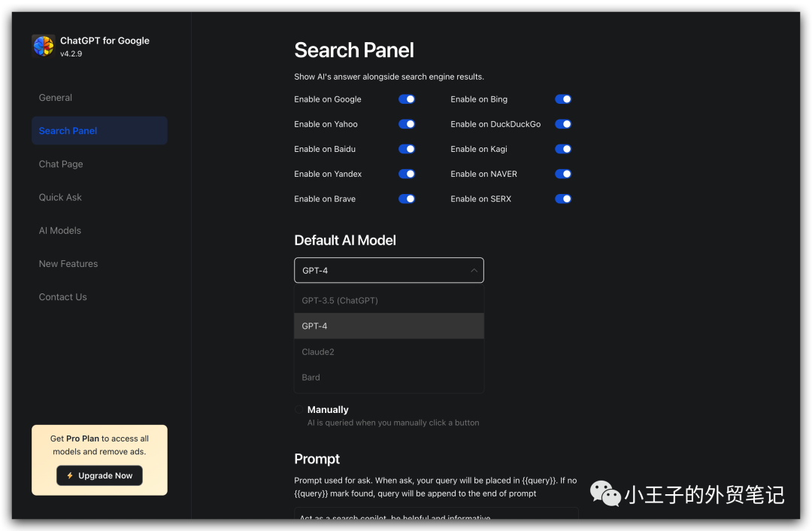Screen dimensions: 812x531
Task: Click the 'Show AI's answer alongside' description text
Action: (389, 77)
